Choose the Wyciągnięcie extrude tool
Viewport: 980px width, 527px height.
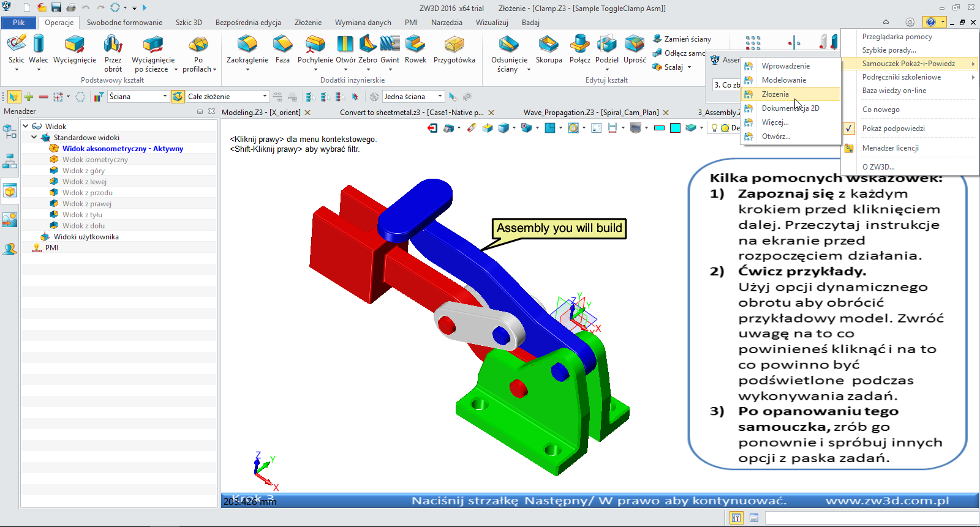[x=75, y=50]
